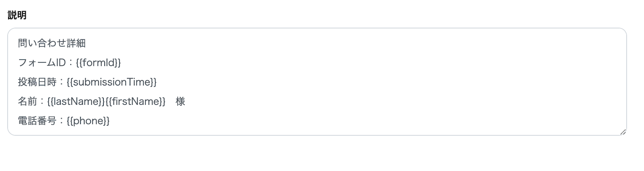The width and height of the screenshot is (644, 171).
Task: Click the 電話番号 text
Action: coord(37,121)
